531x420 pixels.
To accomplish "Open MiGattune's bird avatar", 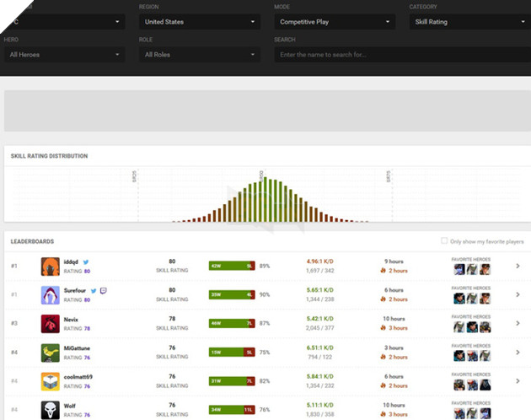I will [x=51, y=353].
